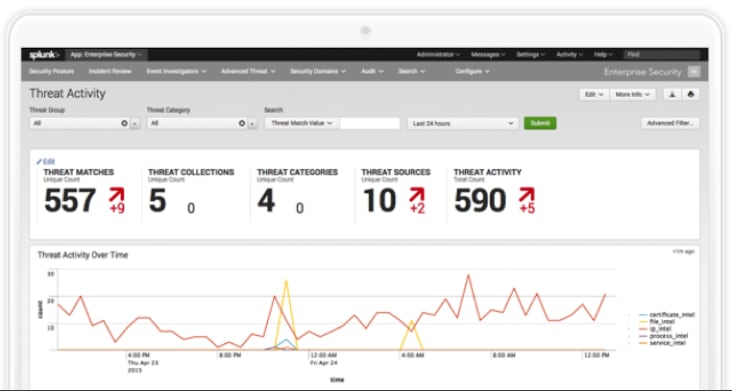Viewport: 732px width, 391px height.
Task: Toggle certificate_intel series in legend
Action: click(x=667, y=315)
